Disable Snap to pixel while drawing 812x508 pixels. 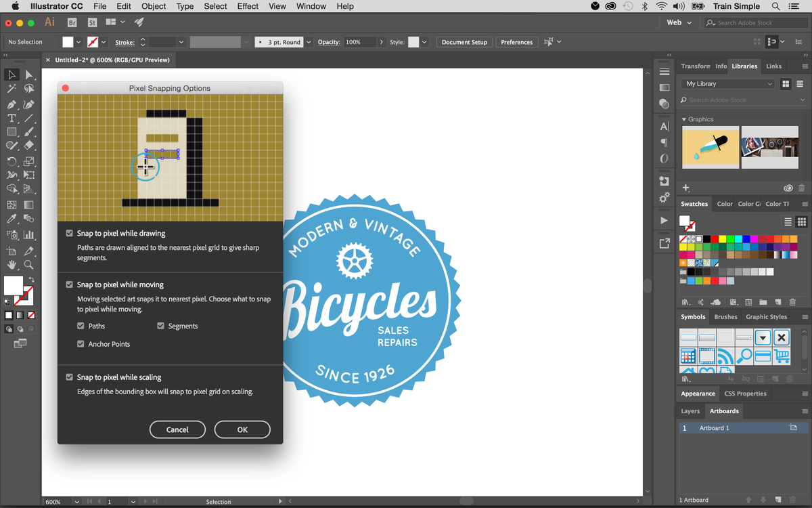(x=69, y=232)
